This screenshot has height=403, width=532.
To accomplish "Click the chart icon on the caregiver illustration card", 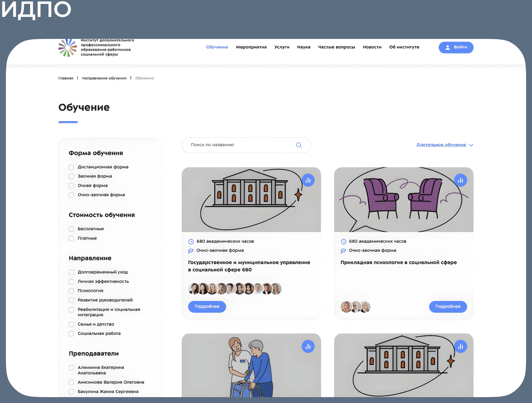I will click(x=308, y=346).
